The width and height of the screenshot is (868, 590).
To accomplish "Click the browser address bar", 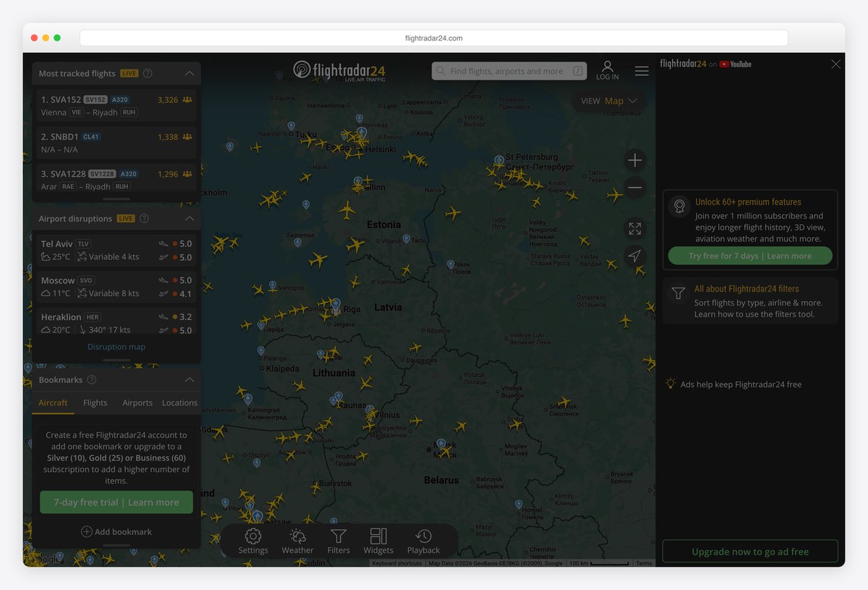I will 434,38.
